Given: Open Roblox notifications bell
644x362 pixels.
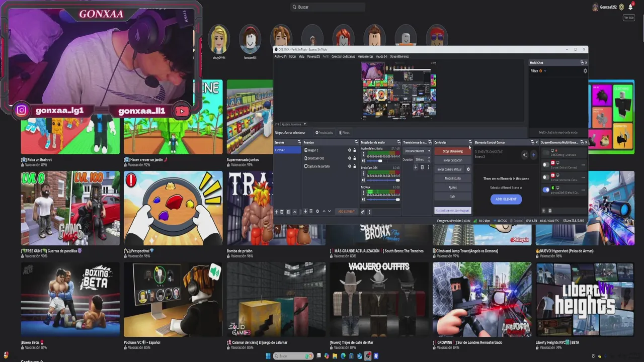Looking at the screenshot, I should [630, 7].
